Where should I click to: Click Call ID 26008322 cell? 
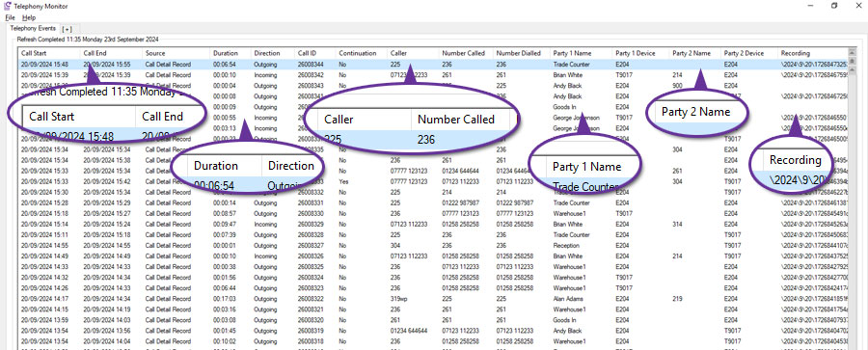pyautogui.click(x=311, y=299)
